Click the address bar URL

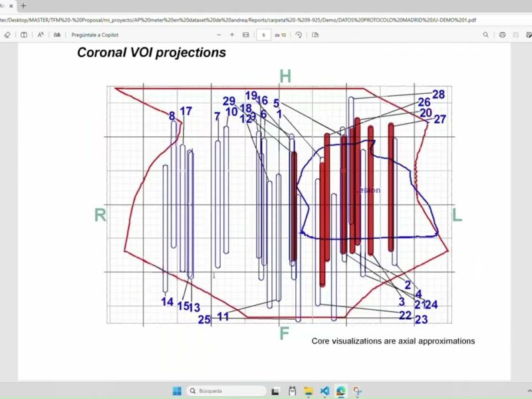(239, 20)
